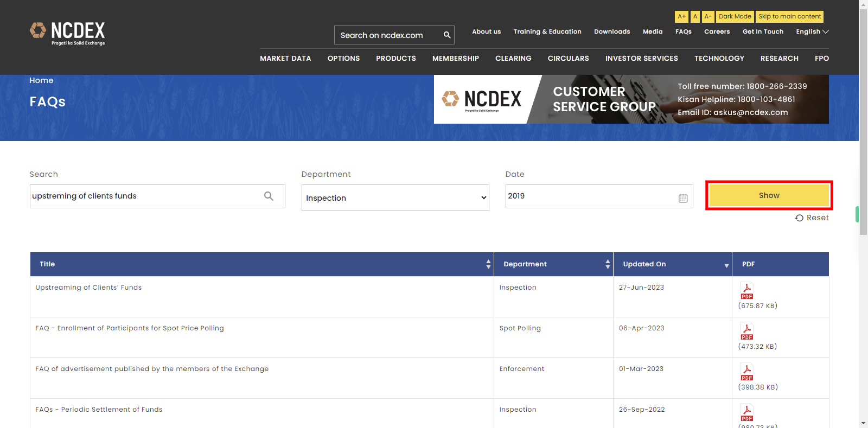The image size is (868, 428).
Task: Open PDF icon for Upstreaming of Clients' Funds
Action: [747, 291]
